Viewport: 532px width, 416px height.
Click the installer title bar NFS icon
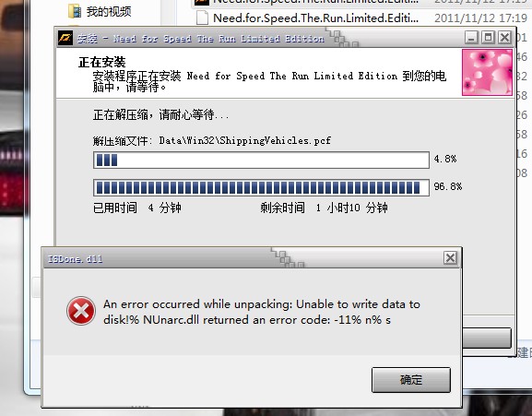point(65,38)
